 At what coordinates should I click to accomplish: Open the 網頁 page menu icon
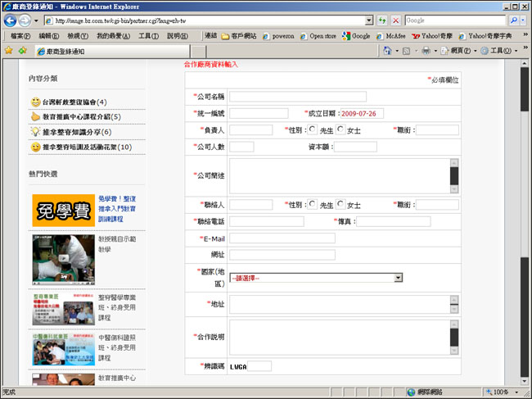[444, 51]
